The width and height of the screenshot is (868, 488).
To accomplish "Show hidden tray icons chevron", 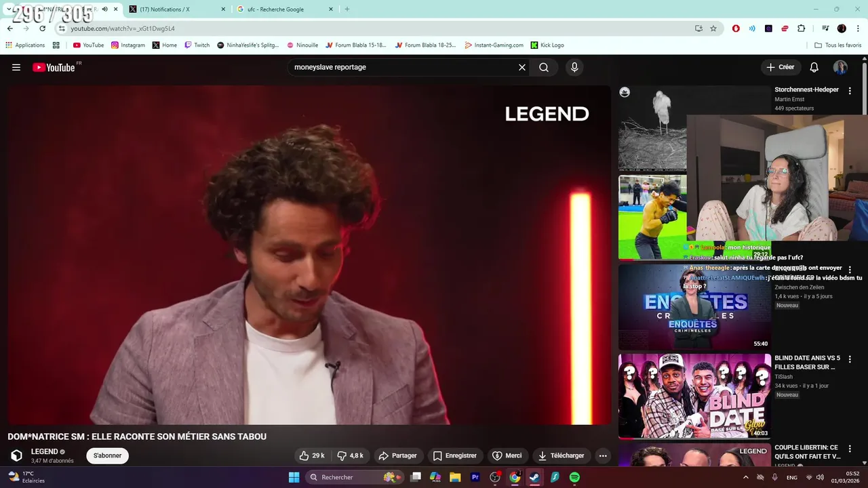I will (746, 477).
